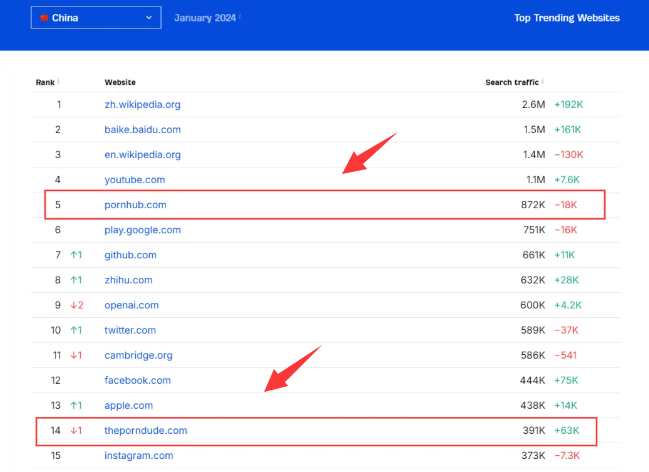Open the zh.wikipedia.org link
The width and height of the screenshot is (649, 472).
[x=142, y=104]
